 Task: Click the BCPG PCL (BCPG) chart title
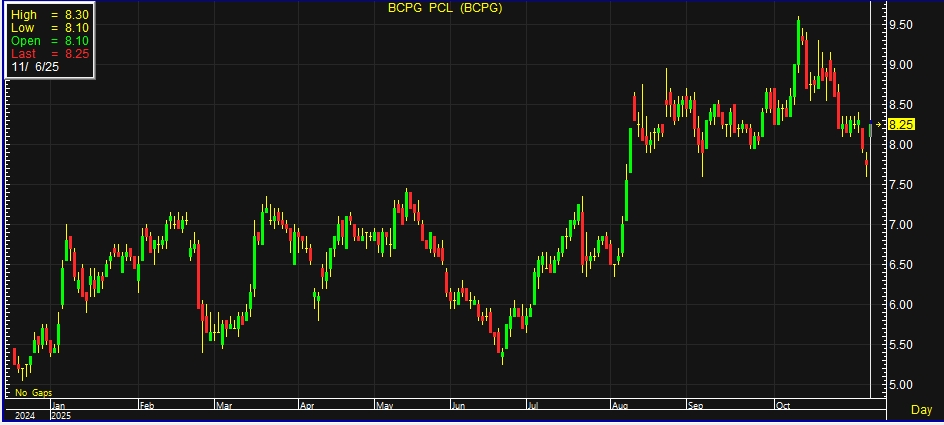point(444,8)
